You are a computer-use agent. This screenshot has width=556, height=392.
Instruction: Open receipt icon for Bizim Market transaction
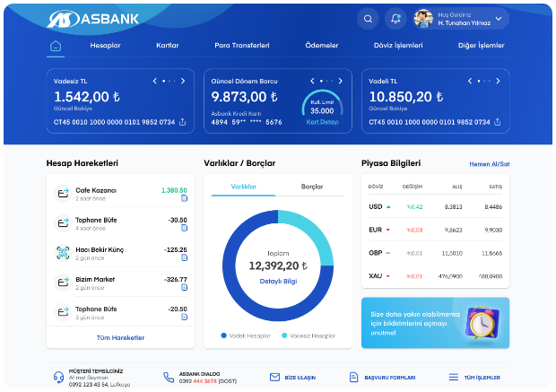tap(184, 289)
